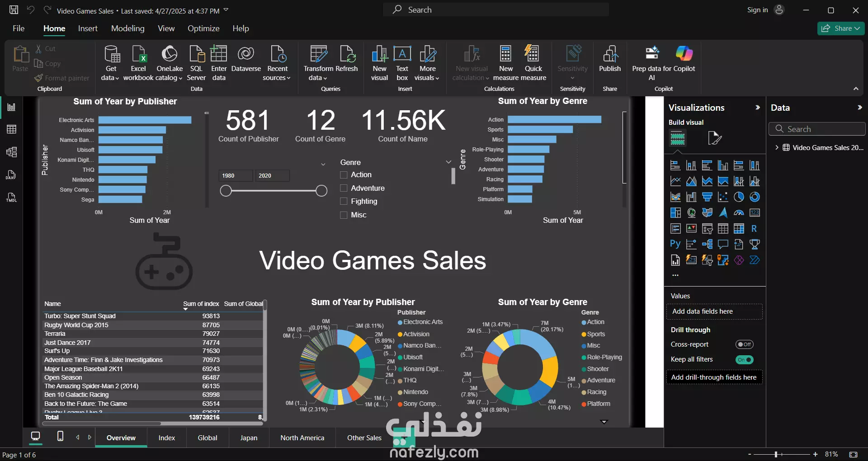This screenshot has width=868, height=461.
Task: Open the Get data button
Action: click(111, 63)
